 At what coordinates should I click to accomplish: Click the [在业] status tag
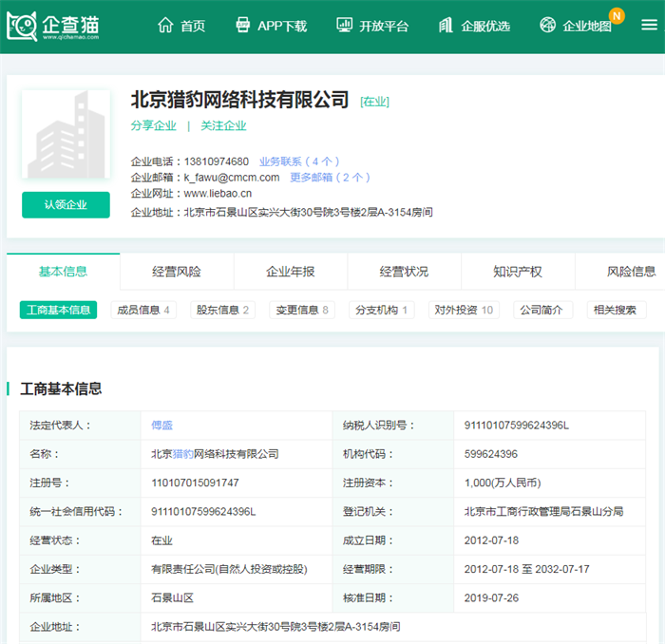click(374, 102)
